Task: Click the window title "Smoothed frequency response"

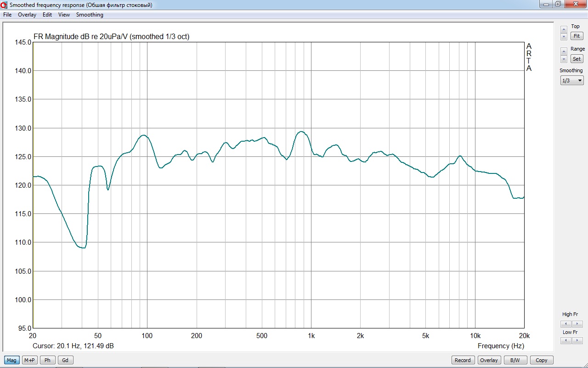Action: 47,5
